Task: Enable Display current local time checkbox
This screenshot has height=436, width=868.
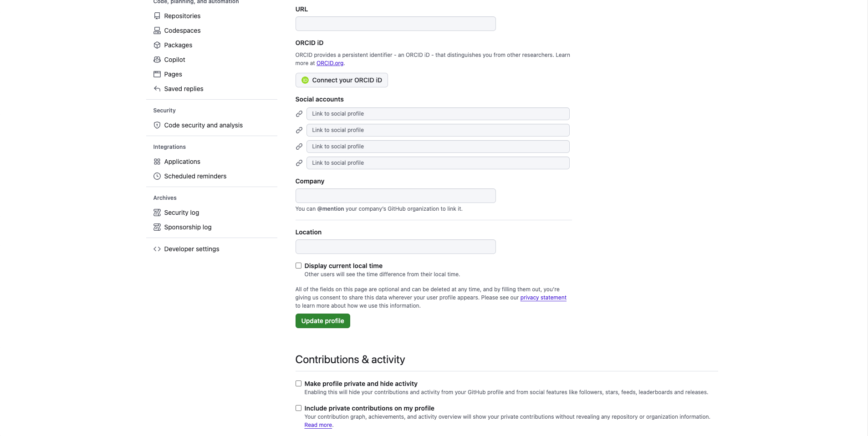Action: pos(299,266)
